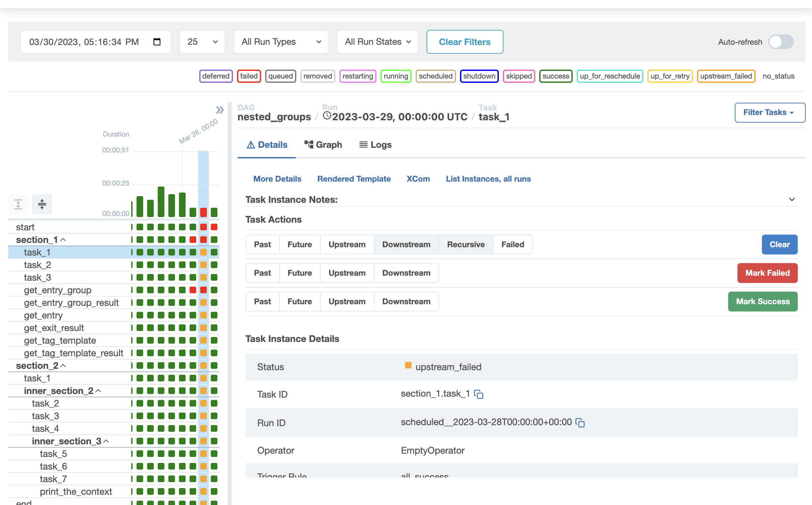Switch to the Logs tab
Screen dimensions: 812x505
click(375, 145)
